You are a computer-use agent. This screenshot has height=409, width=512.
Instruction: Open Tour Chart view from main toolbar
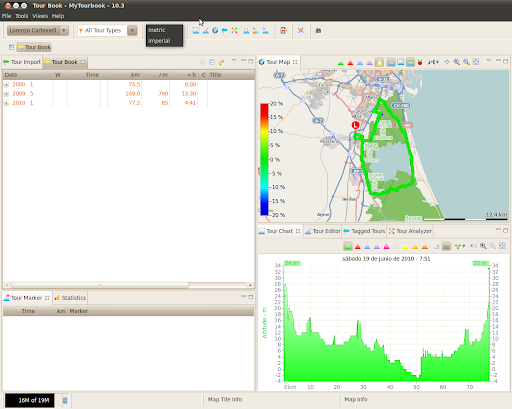(196, 31)
